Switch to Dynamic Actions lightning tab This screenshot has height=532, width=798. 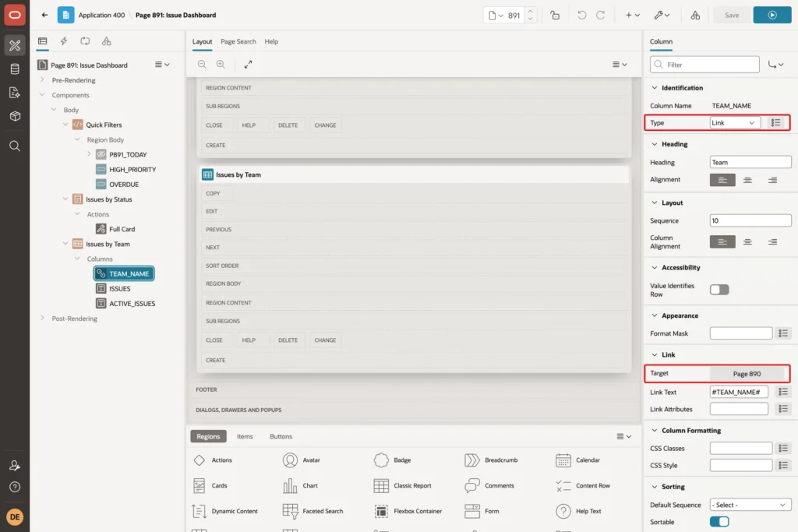(x=64, y=41)
